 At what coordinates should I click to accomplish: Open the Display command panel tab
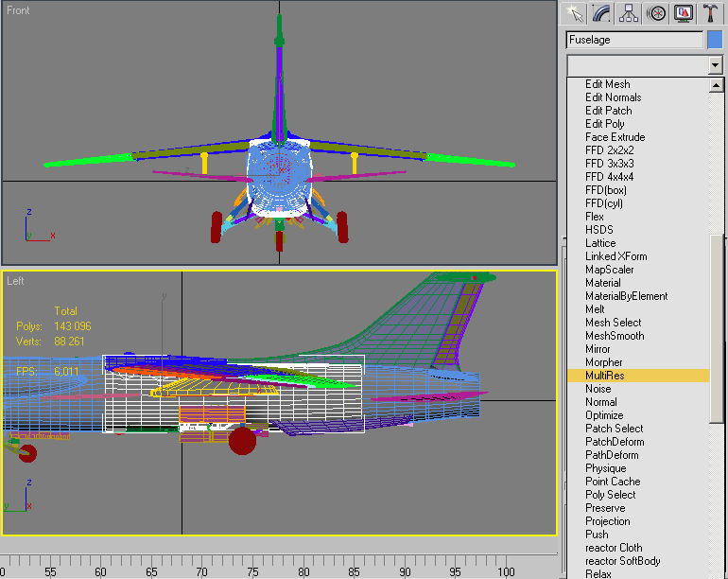(x=684, y=13)
